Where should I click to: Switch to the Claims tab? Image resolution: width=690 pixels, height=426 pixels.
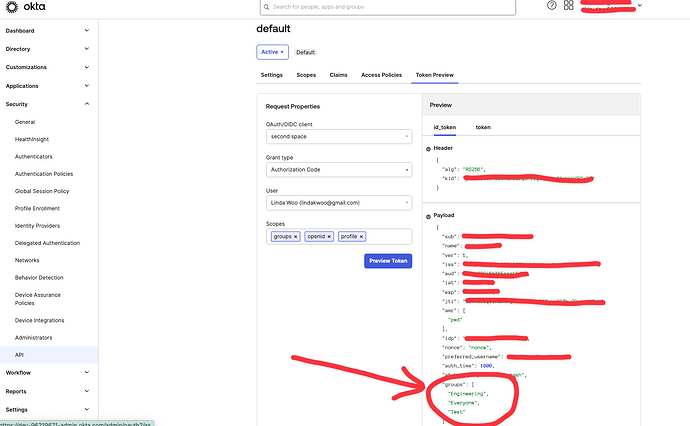pos(338,75)
